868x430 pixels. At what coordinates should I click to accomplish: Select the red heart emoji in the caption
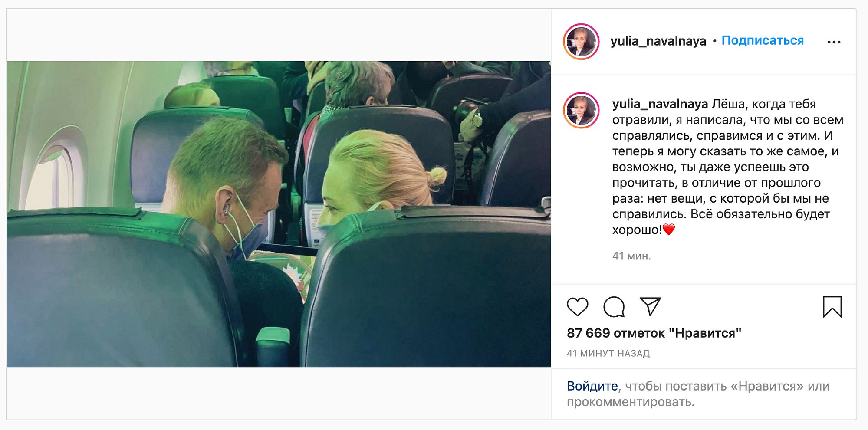click(x=669, y=229)
